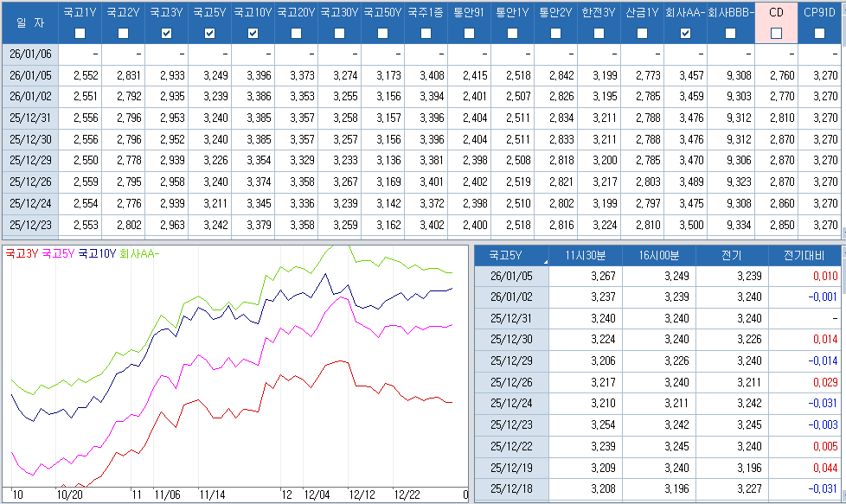Click the red 국고3Y chart legend label

click(22, 254)
